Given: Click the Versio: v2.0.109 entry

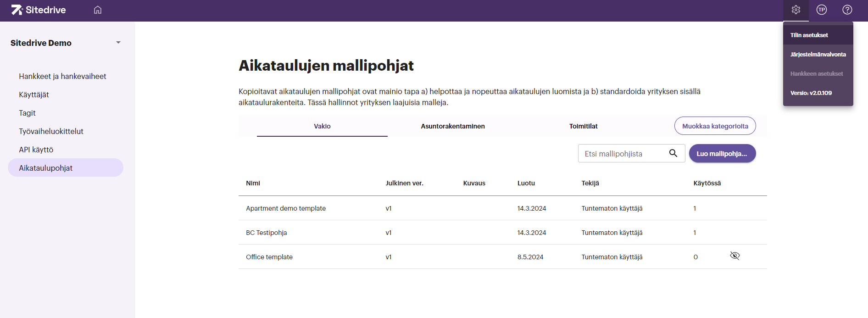Looking at the screenshot, I should click(818, 93).
